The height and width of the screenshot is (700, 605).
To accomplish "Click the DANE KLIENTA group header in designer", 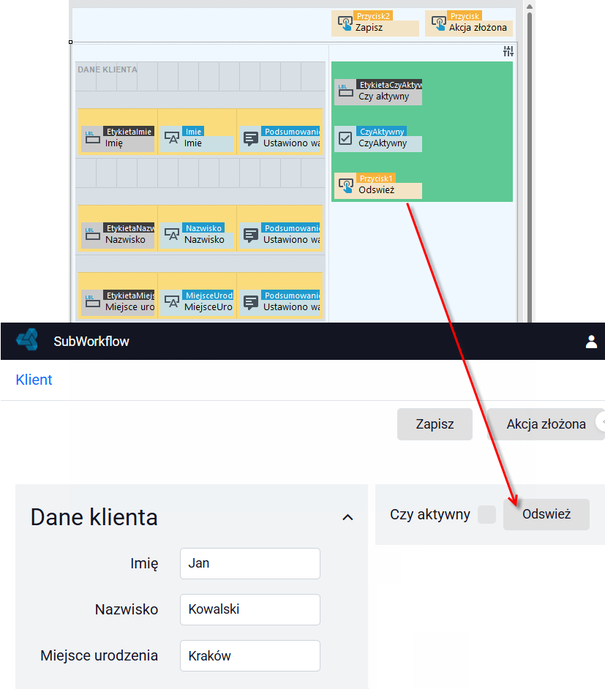I will coord(107,69).
